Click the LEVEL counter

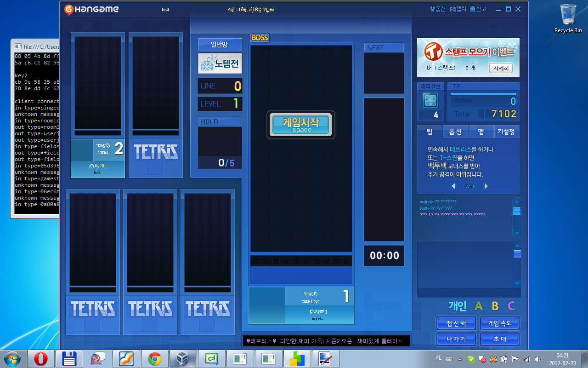[220, 104]
